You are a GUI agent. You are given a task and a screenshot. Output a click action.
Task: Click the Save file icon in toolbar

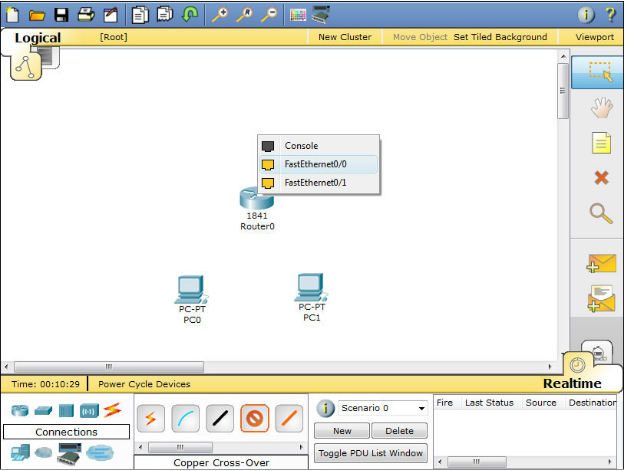(x=61, y=14)
